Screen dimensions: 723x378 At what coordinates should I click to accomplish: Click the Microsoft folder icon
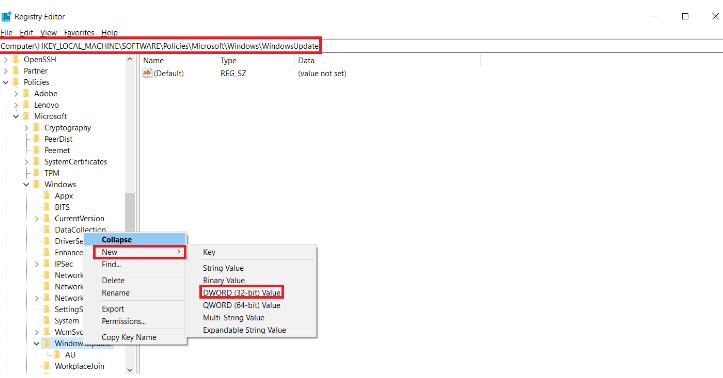coord(27,116)
